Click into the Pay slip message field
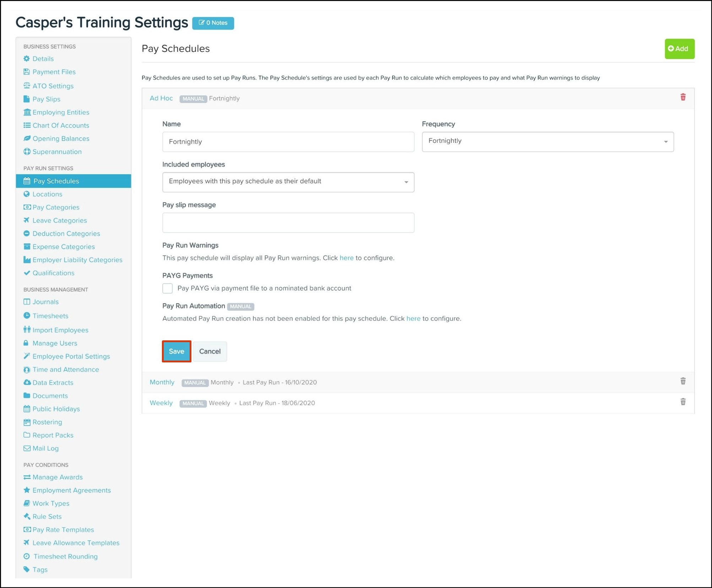The image size is (712, 588). [x=288, y=222]
